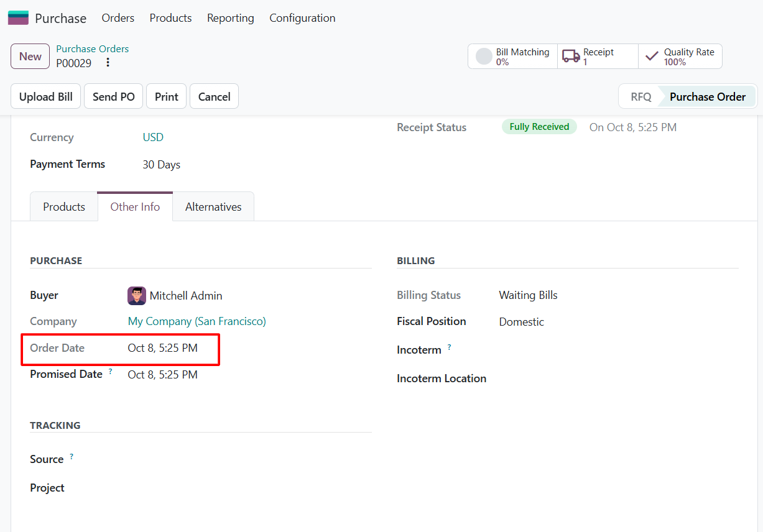The image size is (763, 532).
Task: Open the Project dropdown field
Action: [249, 488]
